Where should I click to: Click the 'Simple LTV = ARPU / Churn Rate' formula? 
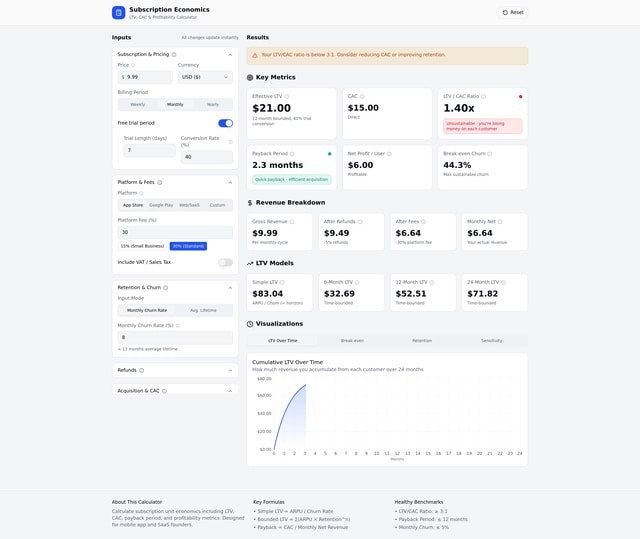[x=294, y=511]
